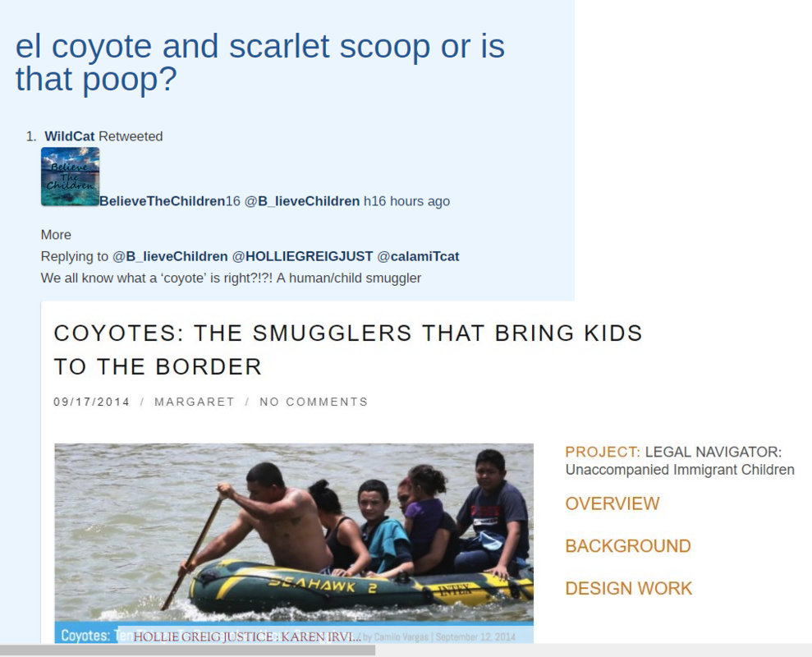Open the BelieveTheChildren16 username link
The height and width of the screenshot is (657, 812).
pyautogui.click(x=169, y=201)
